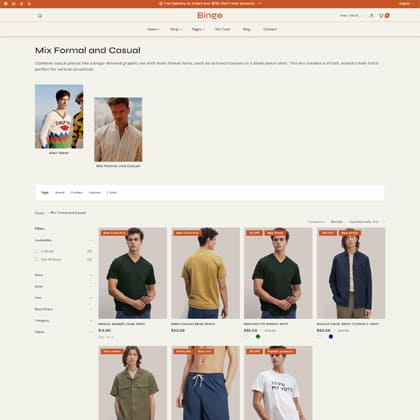Check the Out Of Stock checkbox
The width and height of the screenshot is (420, 420).
point(37,259)
